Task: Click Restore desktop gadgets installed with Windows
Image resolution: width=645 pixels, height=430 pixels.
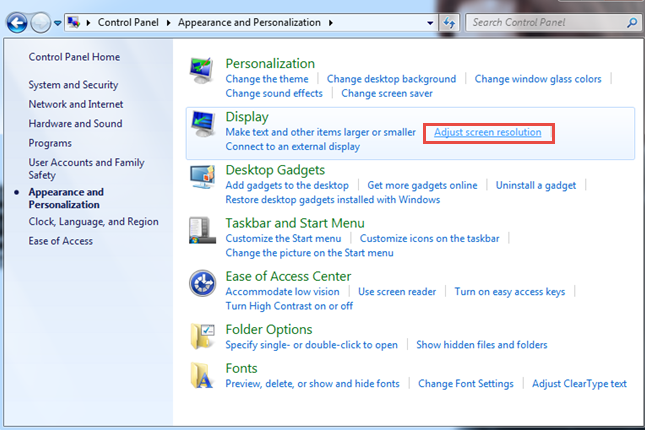Action: [333, 200]
